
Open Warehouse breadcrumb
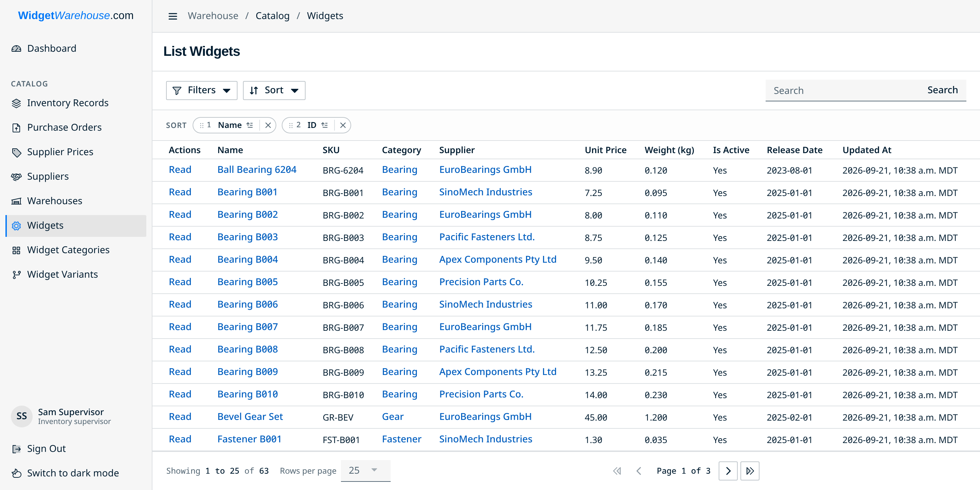click(x=213, y=16)
